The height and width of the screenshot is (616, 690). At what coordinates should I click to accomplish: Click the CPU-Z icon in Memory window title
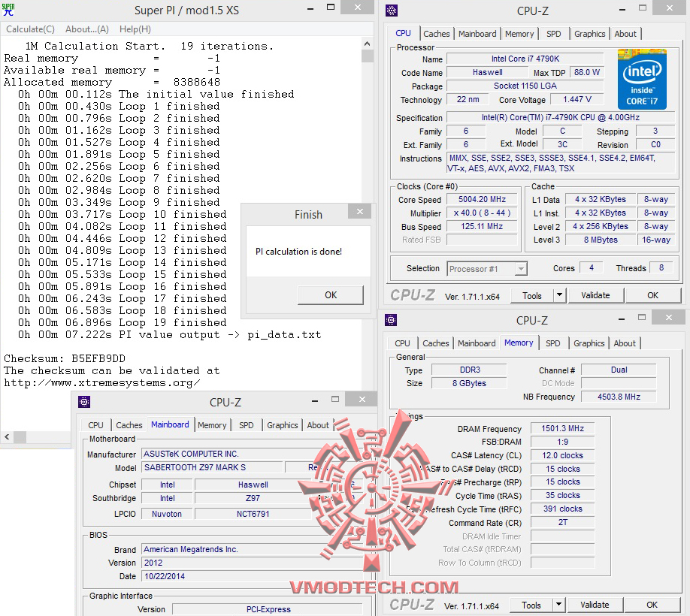391,320
